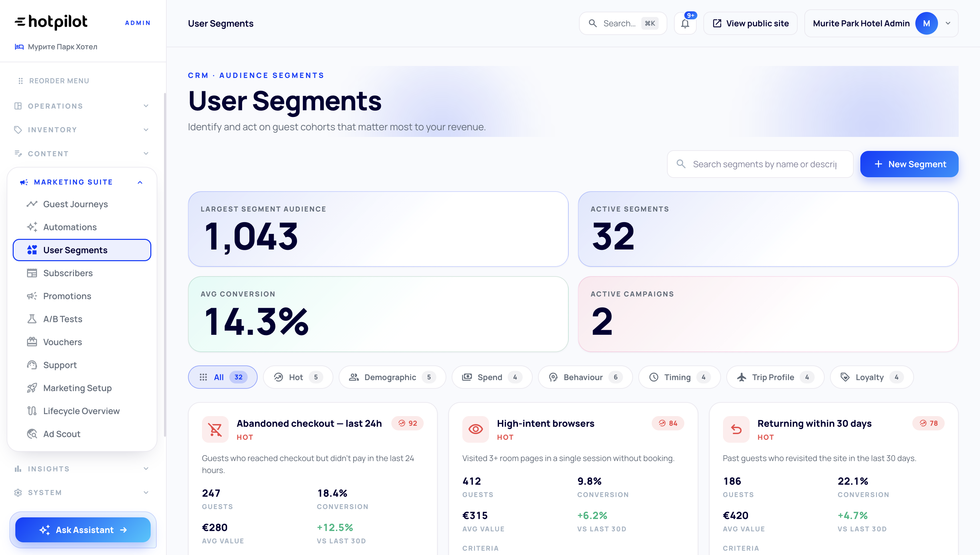Select the All segments filter
The image size is (980, 555).
pyautogui.click(x=223, y=377)
